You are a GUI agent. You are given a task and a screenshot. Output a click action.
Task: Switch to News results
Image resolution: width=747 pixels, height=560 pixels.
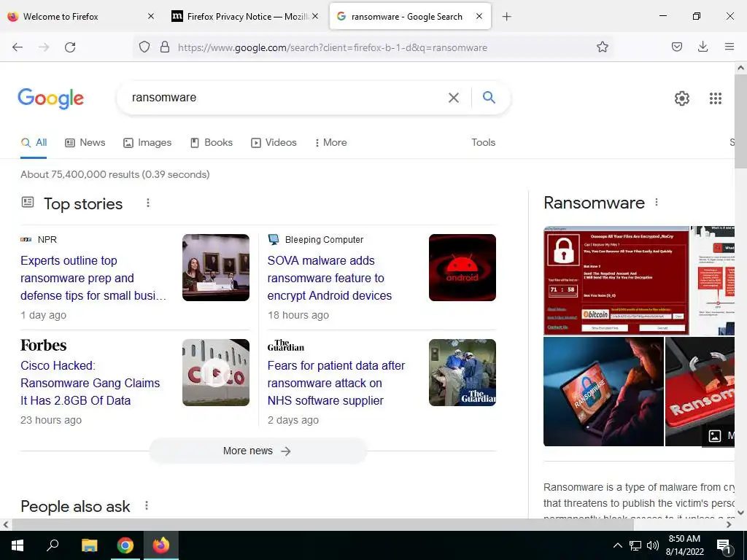point(85,142)
